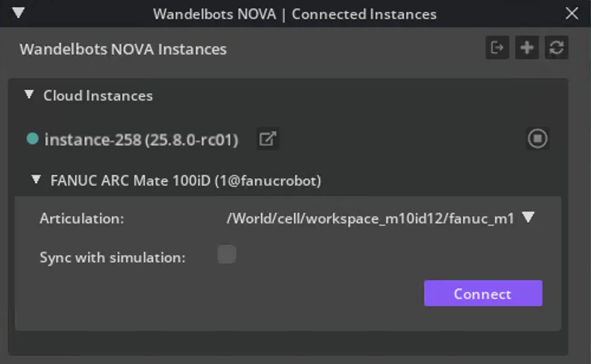
Task: Click the sign-out icon in the header
Action: coord(497,48)
